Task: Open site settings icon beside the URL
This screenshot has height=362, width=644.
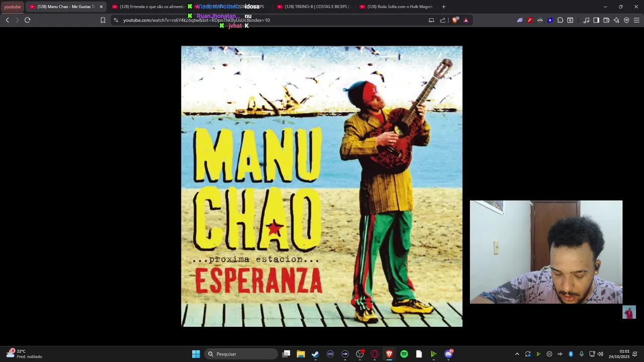Action: pos(116,20)
